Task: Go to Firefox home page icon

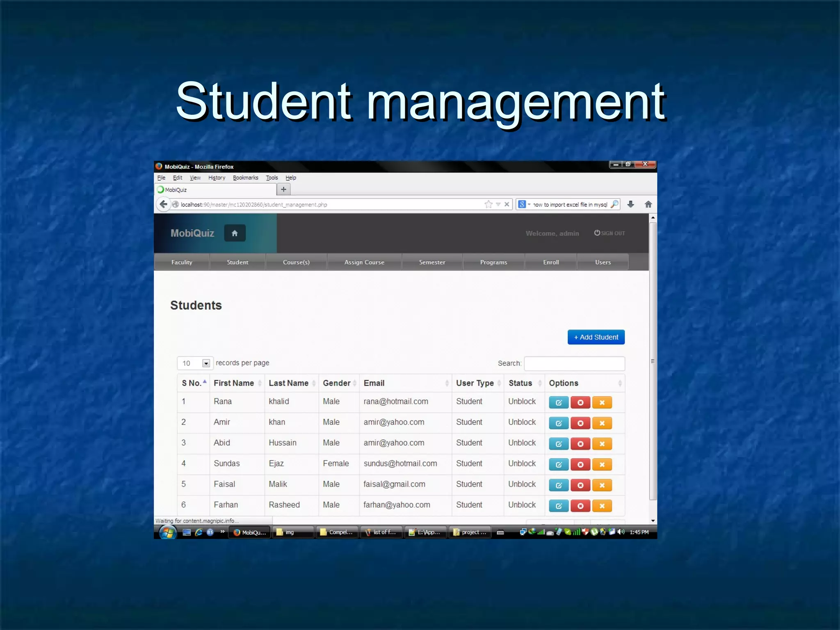Action: 648,204
